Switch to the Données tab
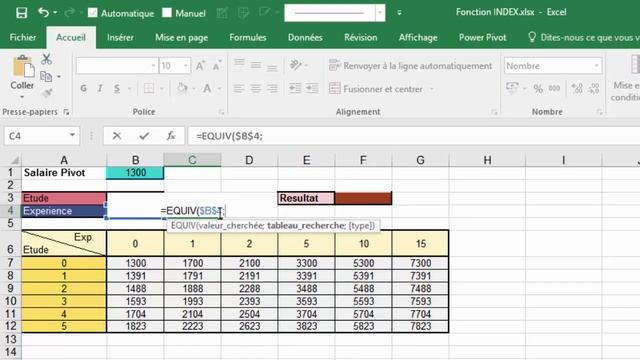640x360 pixels. [x=305, y=38]
